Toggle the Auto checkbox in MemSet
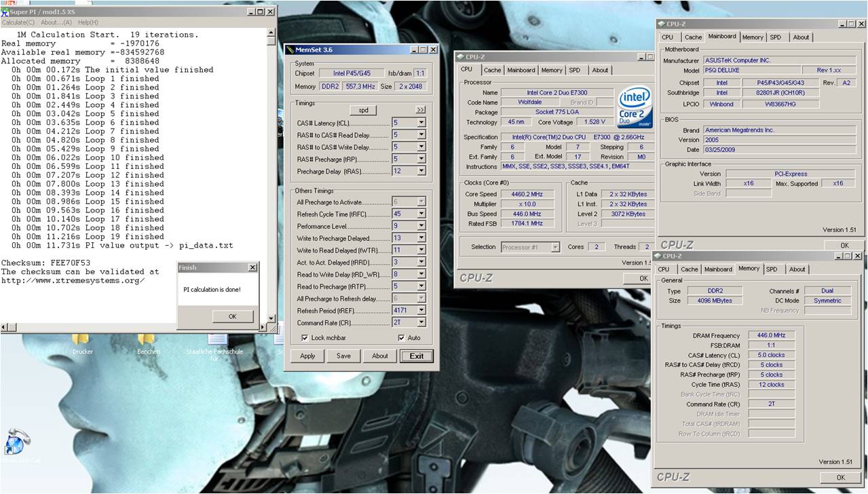 tap(401, 338)
